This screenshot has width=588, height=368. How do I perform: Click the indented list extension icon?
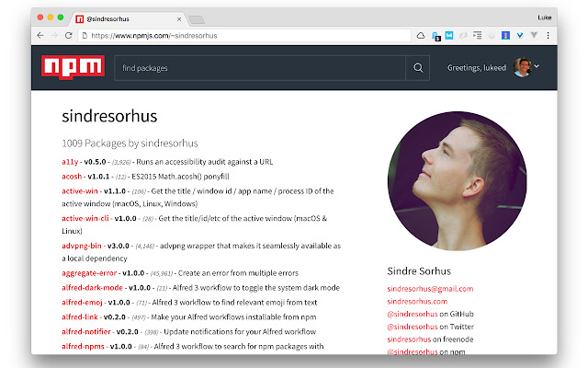[477, 35]
